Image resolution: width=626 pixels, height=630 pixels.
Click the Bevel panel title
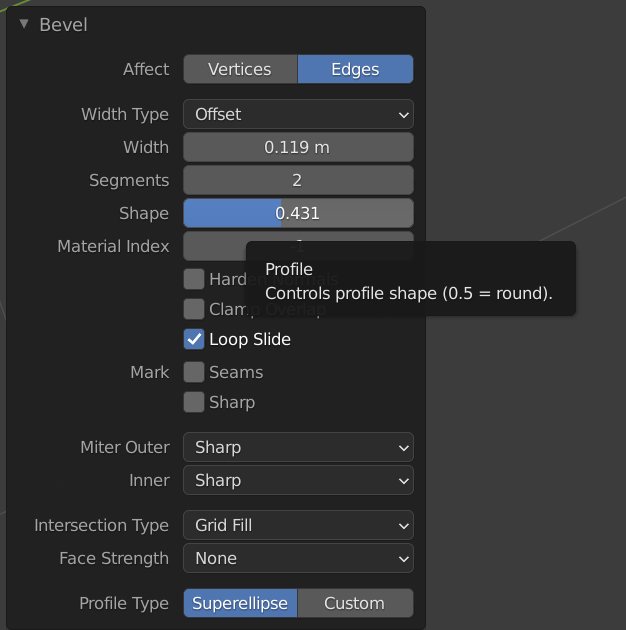pyautogui.click(x=63, y=25)
